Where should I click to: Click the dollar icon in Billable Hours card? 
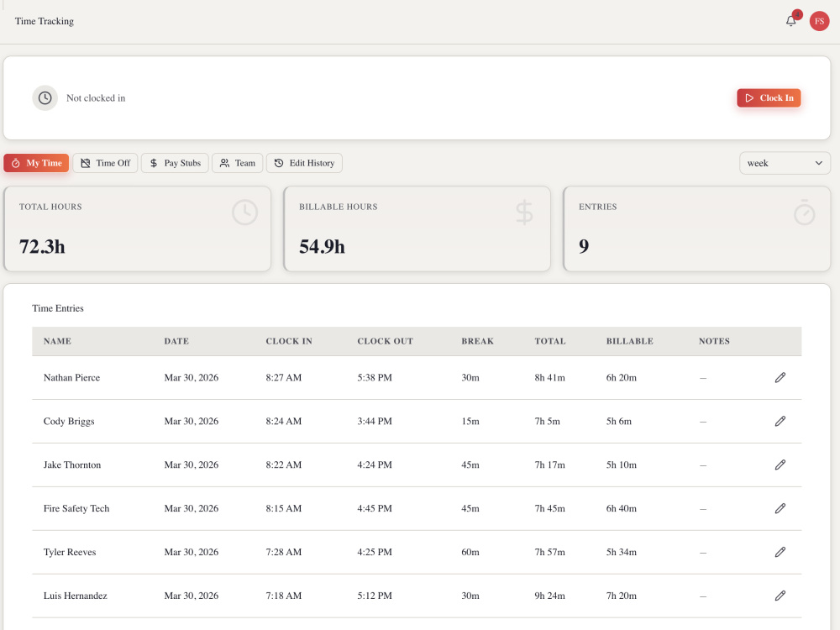coord(524,213)
